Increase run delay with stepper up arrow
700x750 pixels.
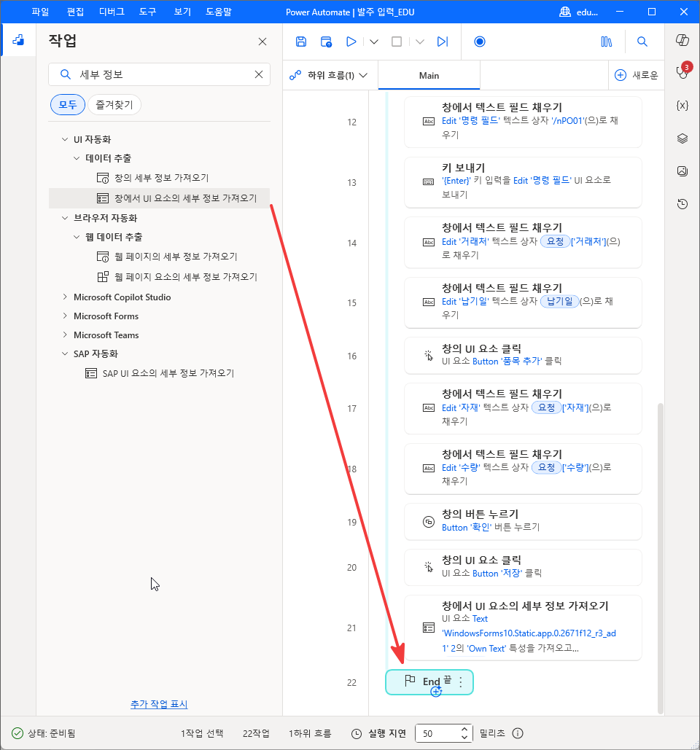[x=464, y=730]
